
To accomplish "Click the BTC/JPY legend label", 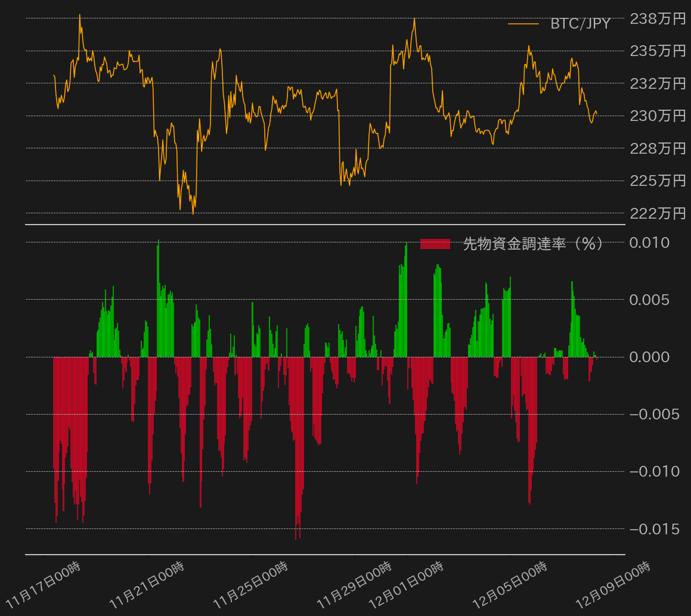I will pos(580,24).
